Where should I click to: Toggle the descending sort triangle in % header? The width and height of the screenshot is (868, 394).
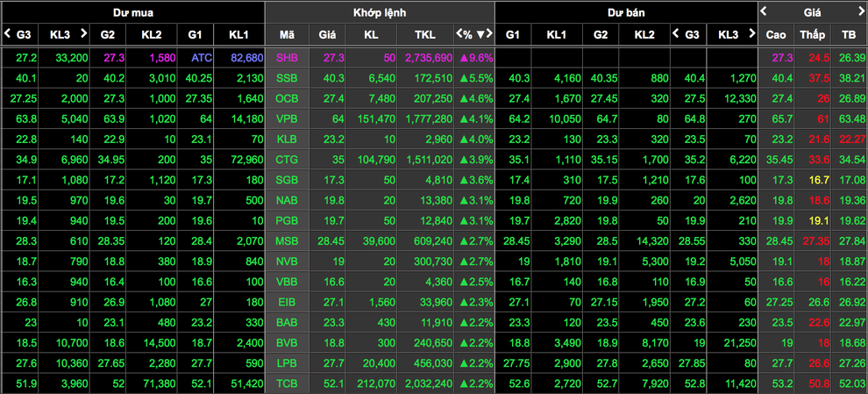[480, 34]
